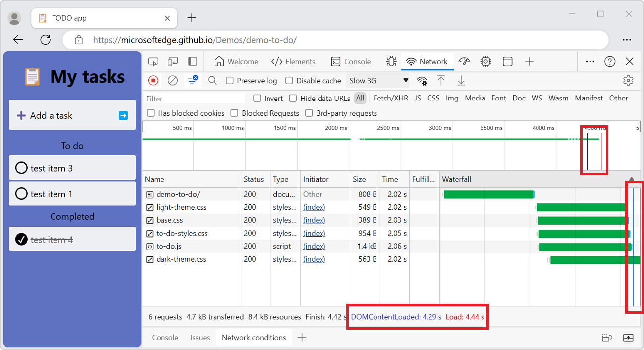The height and width of the screenshot is (350, 644).
Task: Enable the Disable cache checkbox
Action: pos(289,80)
